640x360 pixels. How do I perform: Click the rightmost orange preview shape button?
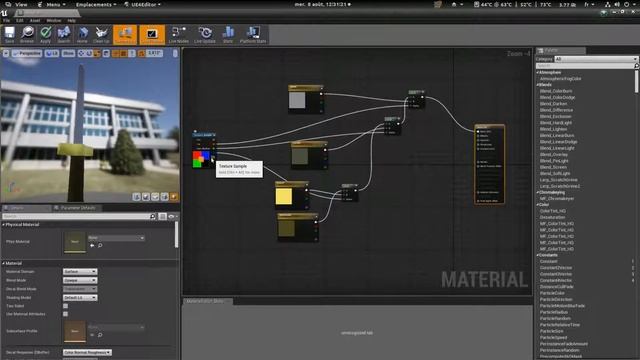(x=174, y=197)
